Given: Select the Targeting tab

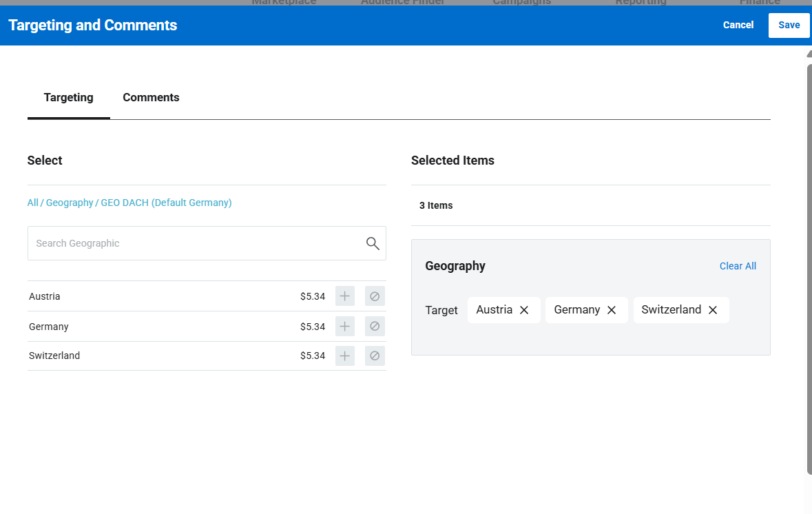Looking at the screenshot, I should [68, 98].
